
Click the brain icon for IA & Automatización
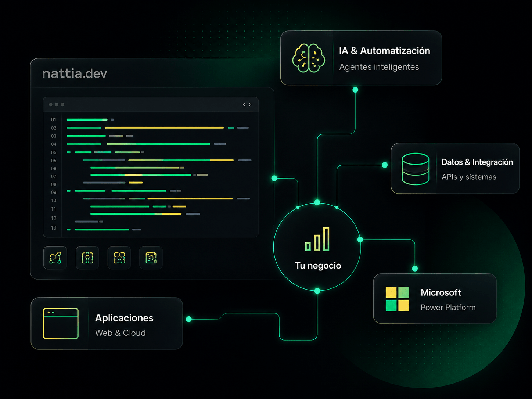309,58
